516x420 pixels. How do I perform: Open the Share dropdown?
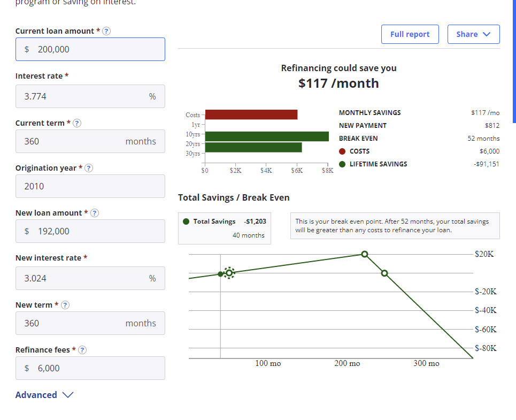tap(474, 34)
